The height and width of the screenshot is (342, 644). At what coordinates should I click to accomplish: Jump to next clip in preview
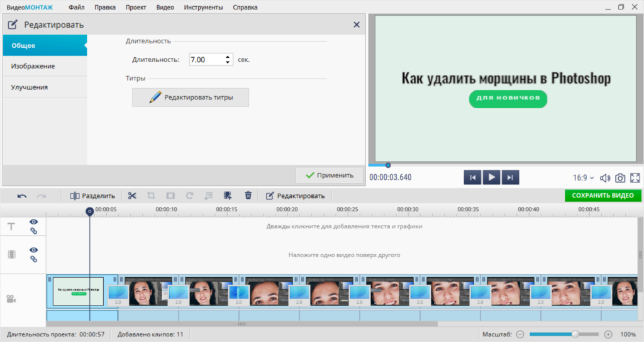pos(510,177)
